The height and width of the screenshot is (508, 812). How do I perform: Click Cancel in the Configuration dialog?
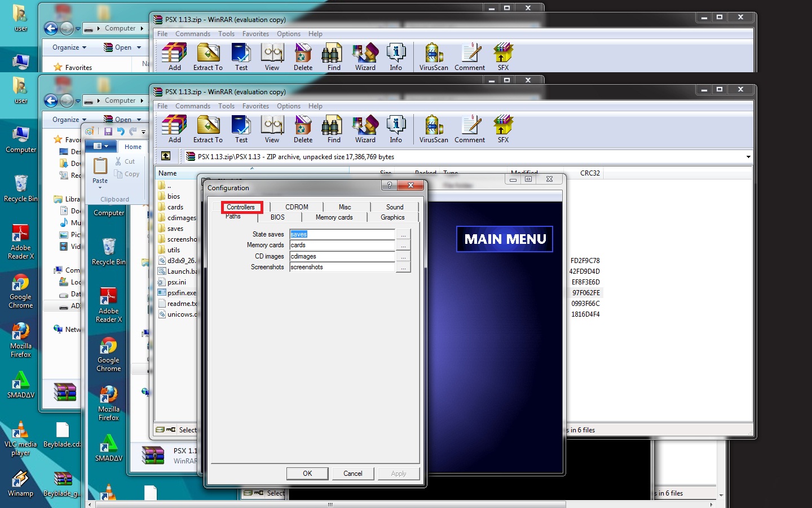point(353,474)
